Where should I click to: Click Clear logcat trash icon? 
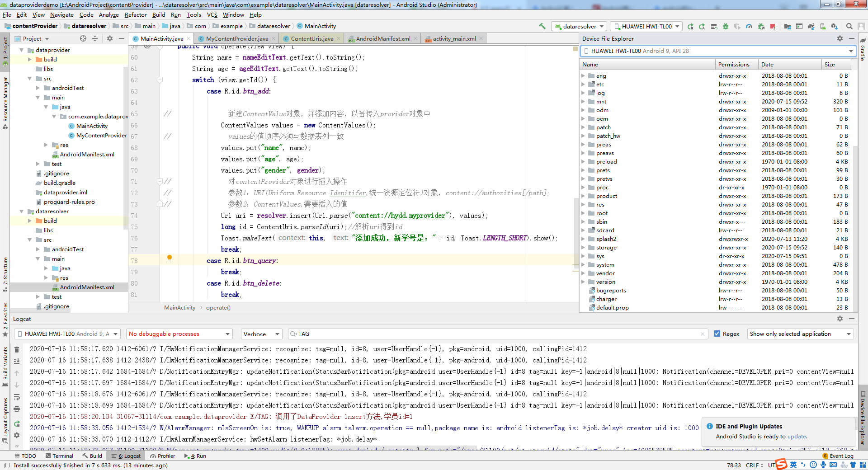pos(17,349)
